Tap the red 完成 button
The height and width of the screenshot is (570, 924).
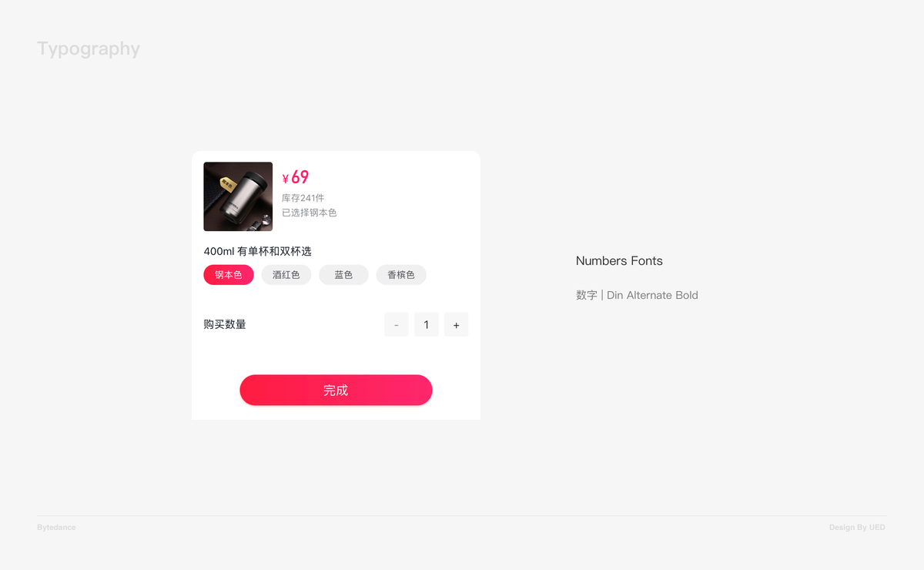(336, 390)
